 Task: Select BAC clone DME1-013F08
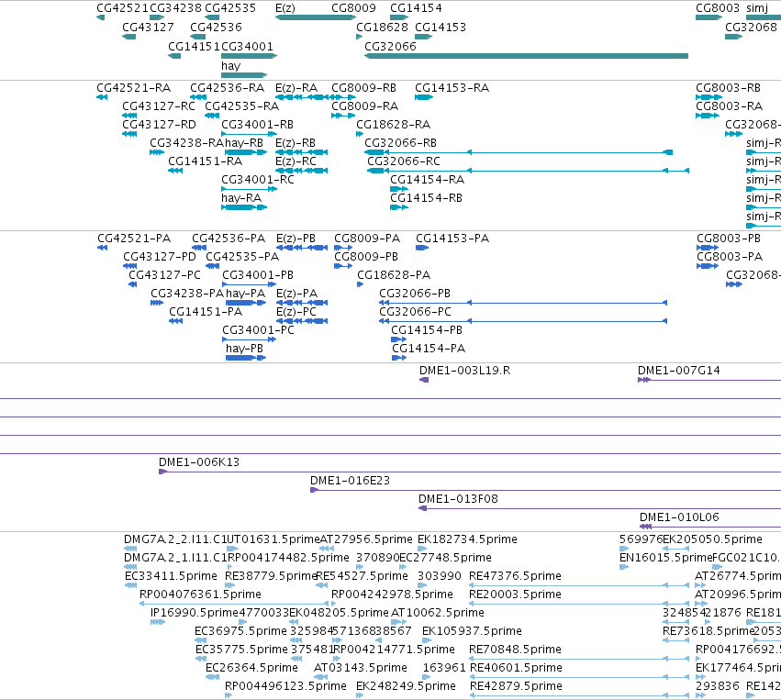point(458,499)
